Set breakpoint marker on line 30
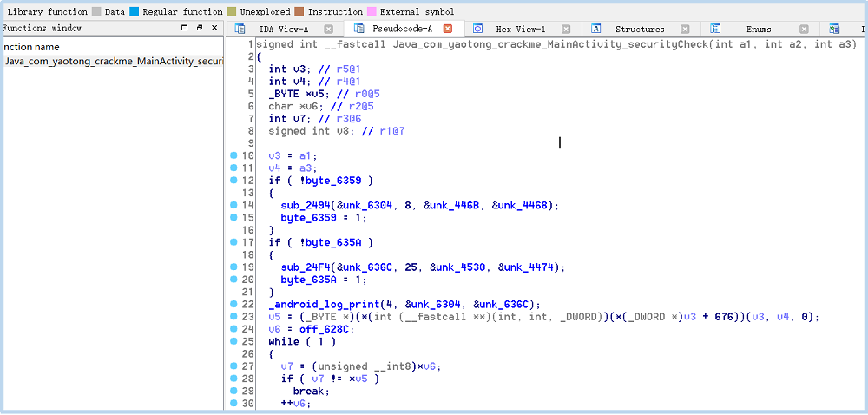Image resolution: width=868 pixels, height=415 pixels. [x=233, y=404]
